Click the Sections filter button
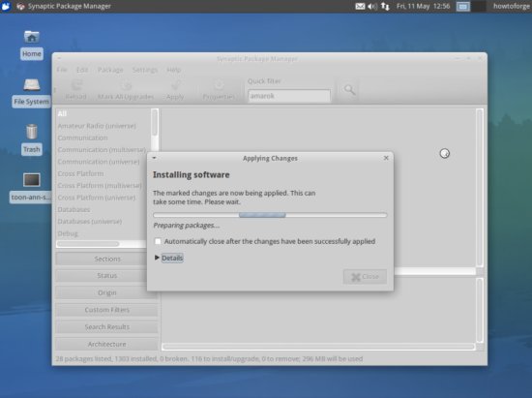The width and height of the screenshot is (532, 398). click(107, 259)
